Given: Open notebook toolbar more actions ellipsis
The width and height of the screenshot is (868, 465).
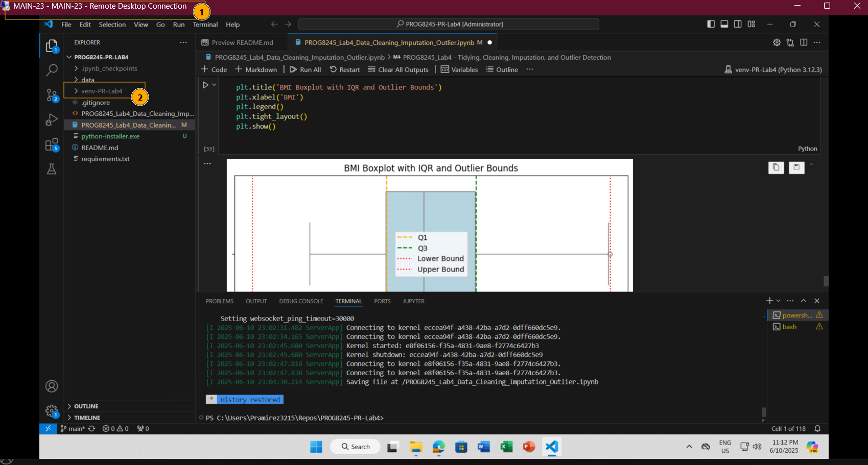Looking at the screenshot, I should point(530,69).
